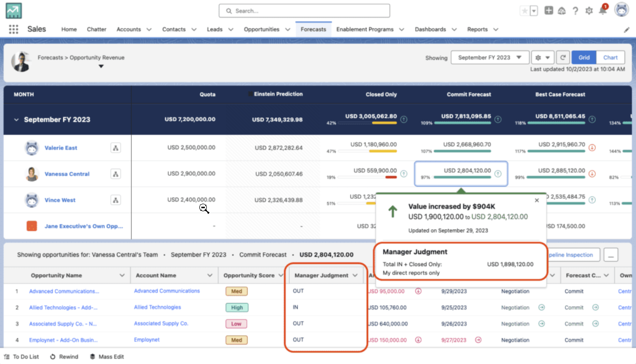Click the up arrow beside USD 559,900.00

point(404,174)
